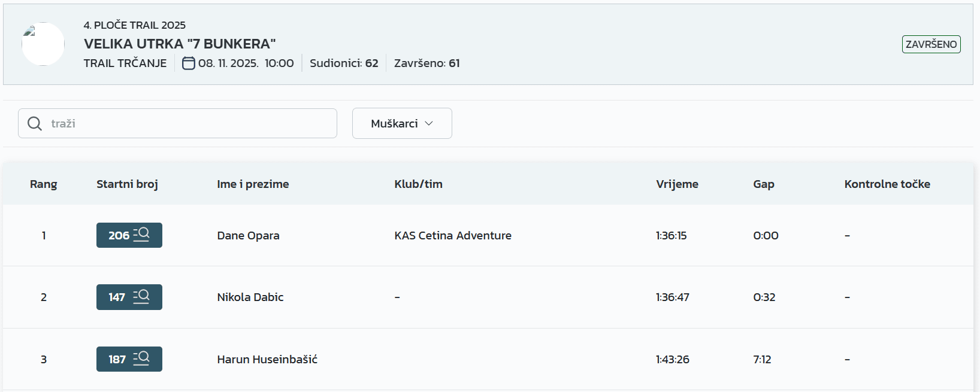Select runner Dane Opara
Image resolution: width=980 pixels, height=392 pixels.
248,235
